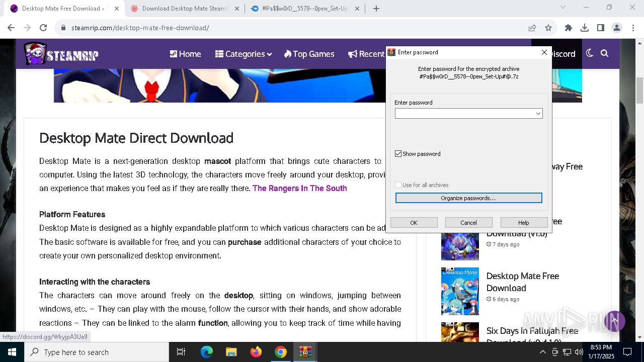The image size is (644, 362).
Task: Click the Six Days in Fallujah thumbnail
Action: coord(460,332)
